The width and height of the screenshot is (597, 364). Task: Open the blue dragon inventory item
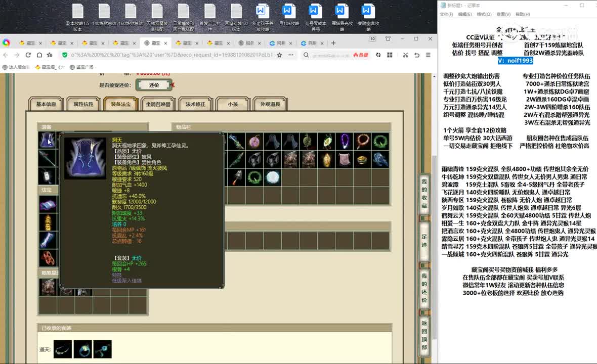click(x=380, y=159)
